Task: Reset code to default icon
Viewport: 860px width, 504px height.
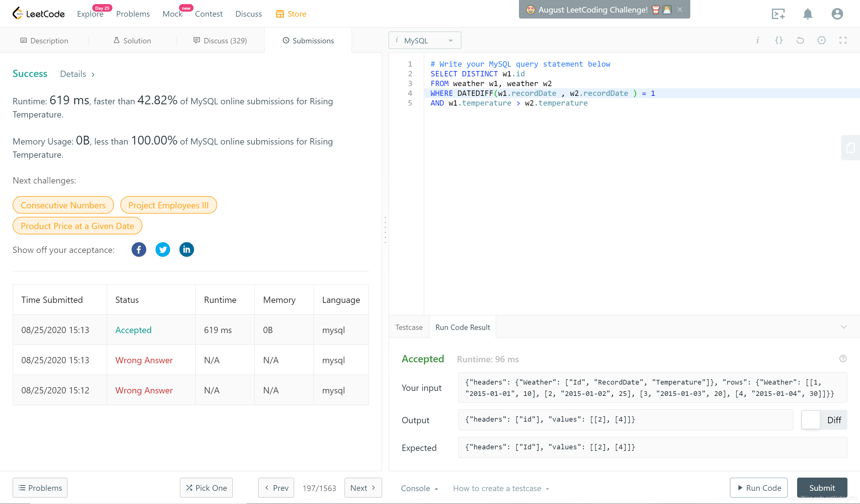Action: (800, 40)
